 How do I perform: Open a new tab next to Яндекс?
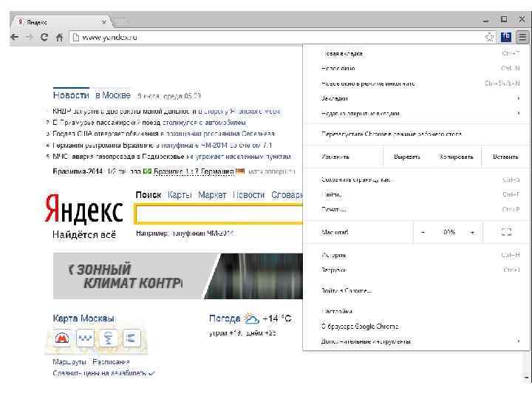click(x=120, y=22)
